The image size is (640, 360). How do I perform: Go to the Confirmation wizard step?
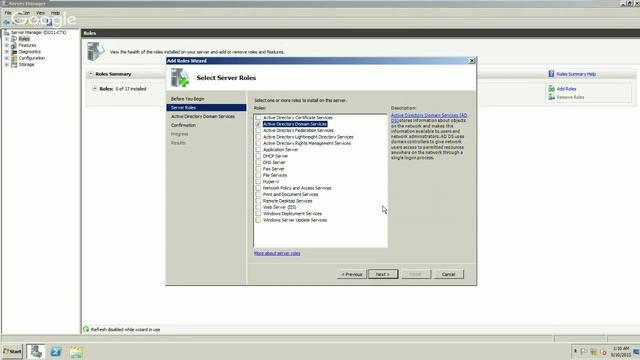tap(183, 125)
